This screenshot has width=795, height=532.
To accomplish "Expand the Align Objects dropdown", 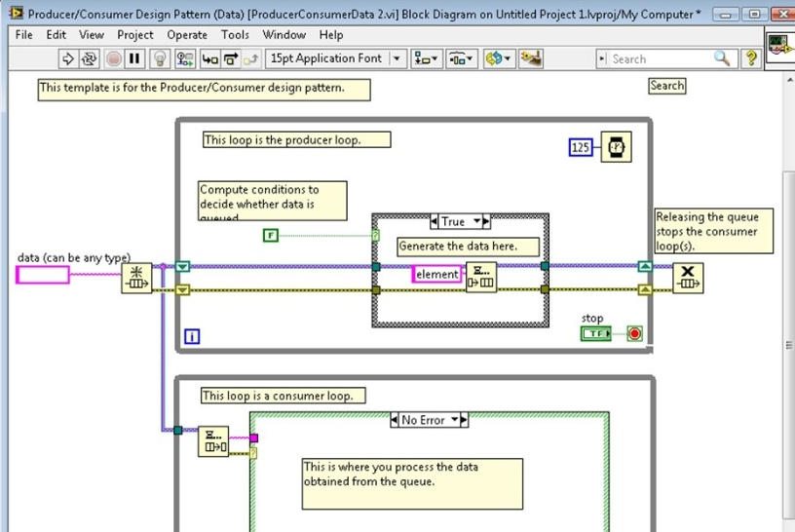I will coord(427,58).
